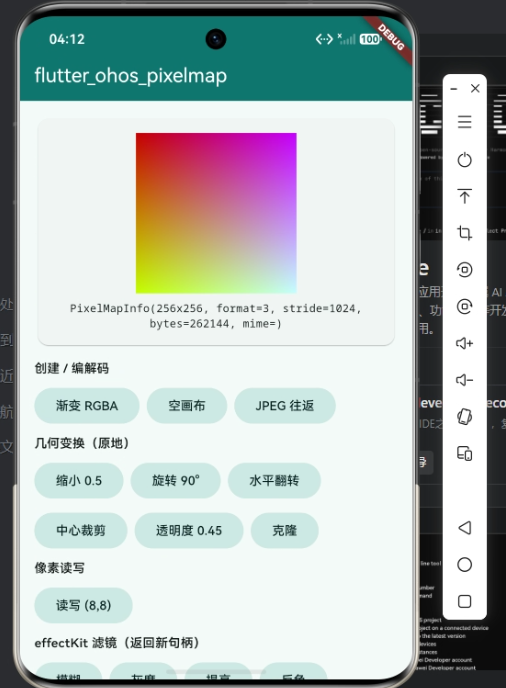Tap the 旋转 90° button

pyautogui.click(x=176, y=480)
